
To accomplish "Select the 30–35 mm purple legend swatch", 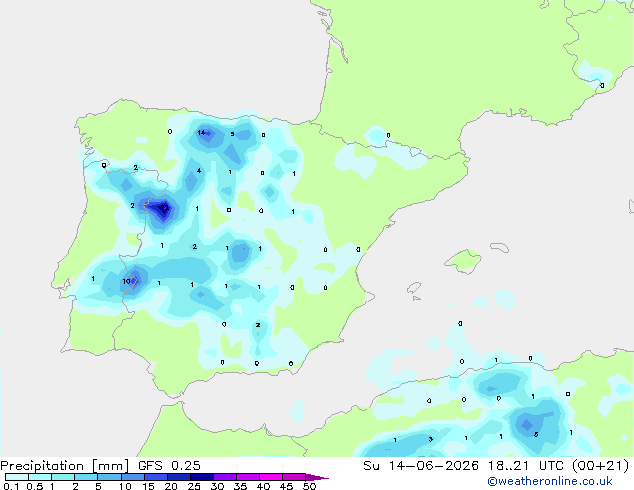I will coord(225,477).
